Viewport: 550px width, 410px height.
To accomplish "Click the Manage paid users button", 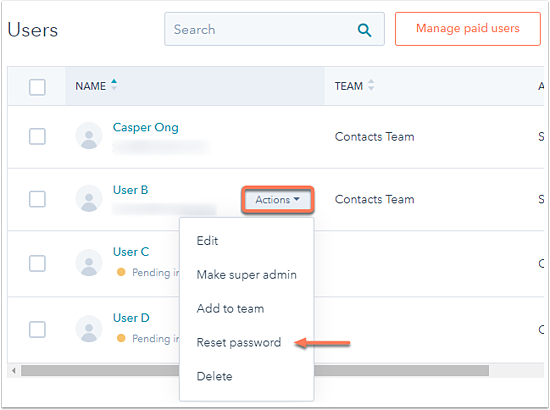I will (468, 29).
